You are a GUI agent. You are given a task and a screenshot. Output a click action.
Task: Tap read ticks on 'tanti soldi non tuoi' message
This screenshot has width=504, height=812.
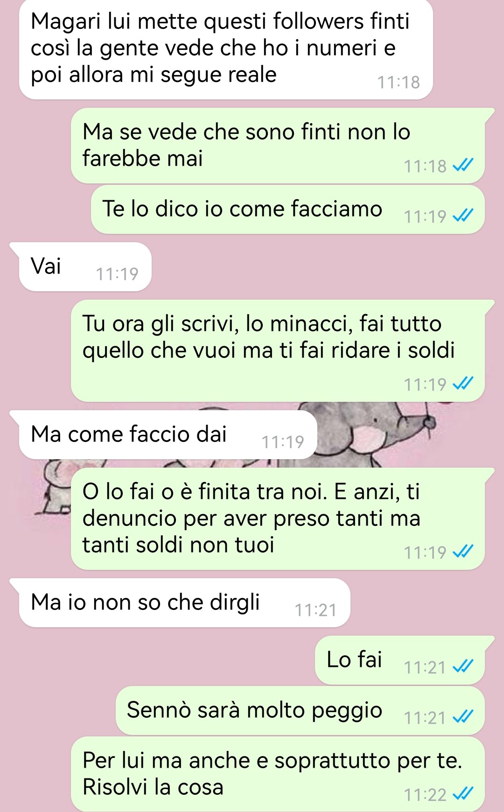463,551
